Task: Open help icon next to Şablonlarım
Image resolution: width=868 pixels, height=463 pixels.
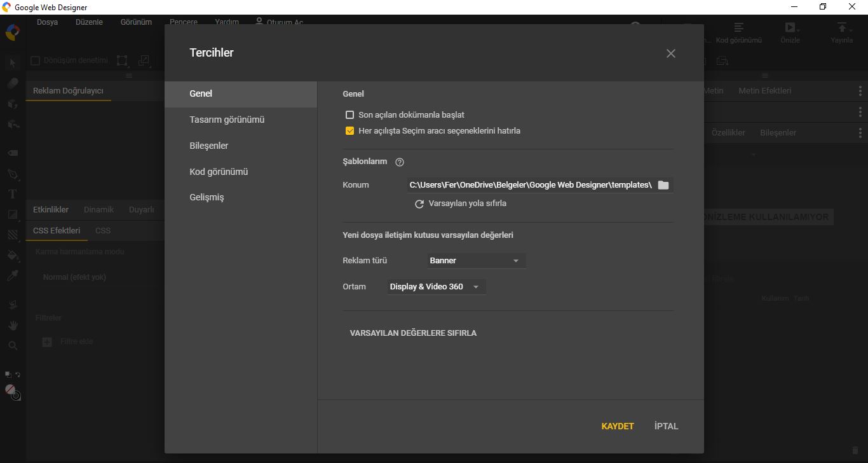Action: click(400, 162)
